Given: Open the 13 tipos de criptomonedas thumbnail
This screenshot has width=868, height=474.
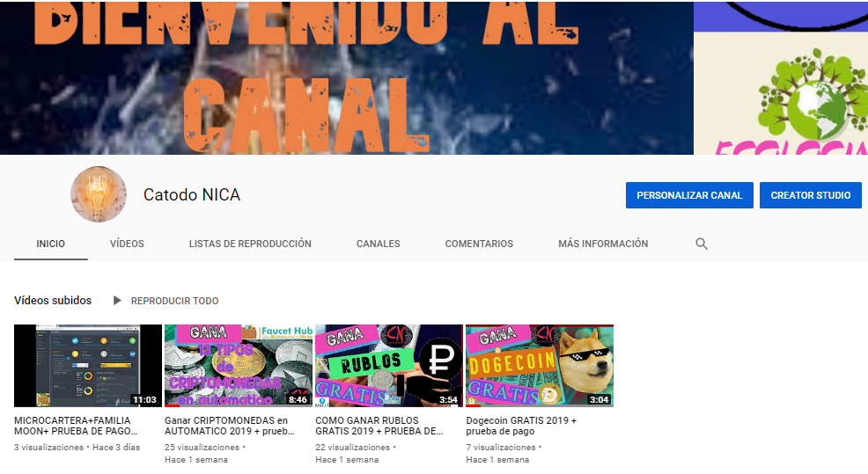Looking at the screenshot, I should [x=239, y=366].
